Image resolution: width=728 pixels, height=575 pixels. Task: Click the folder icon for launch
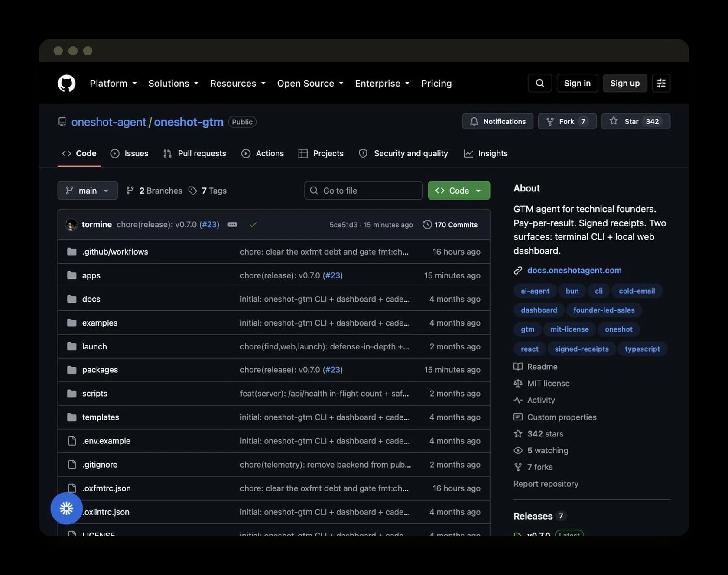click(72, 346)
